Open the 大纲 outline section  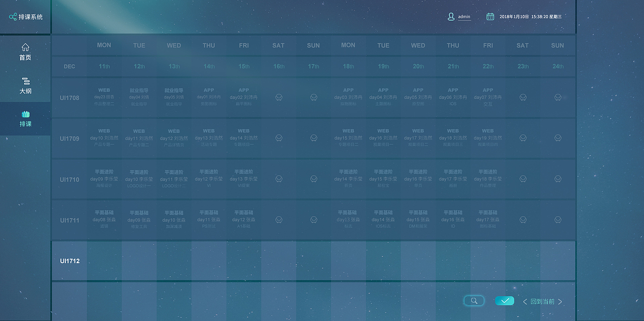pos(25,86)
